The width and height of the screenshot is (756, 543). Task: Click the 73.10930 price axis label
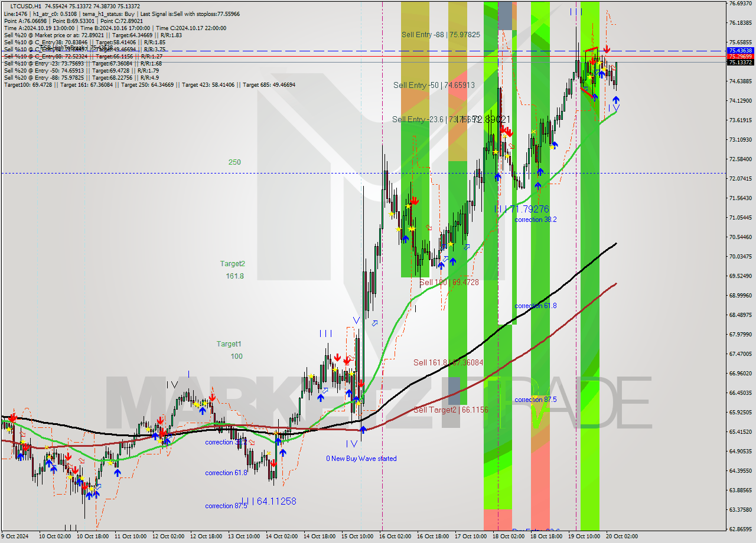tap(740, 139)
